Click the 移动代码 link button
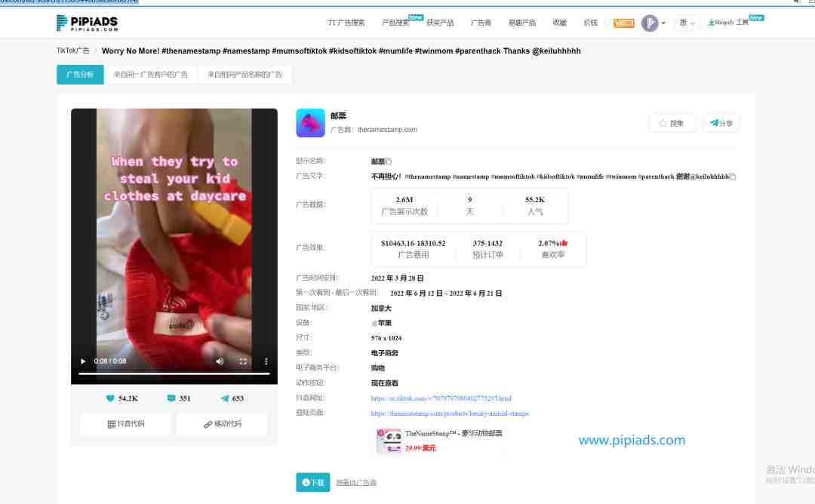 [x=222, y=424]
